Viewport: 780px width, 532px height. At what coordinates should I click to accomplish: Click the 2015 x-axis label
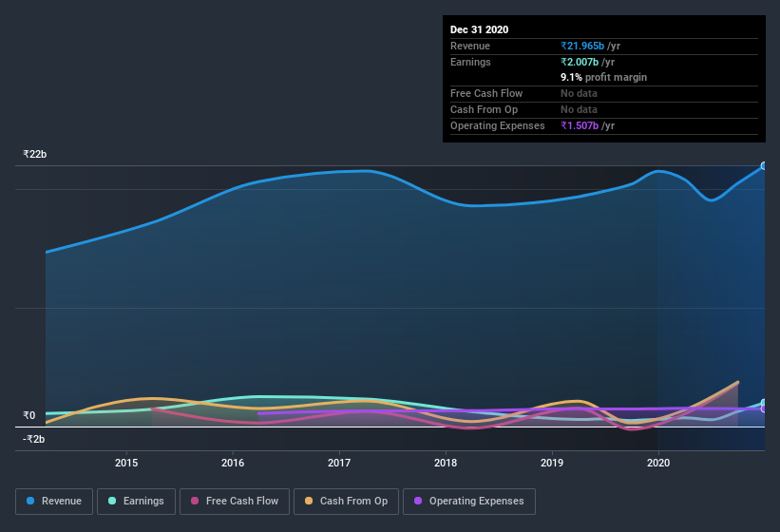(126, 463)
